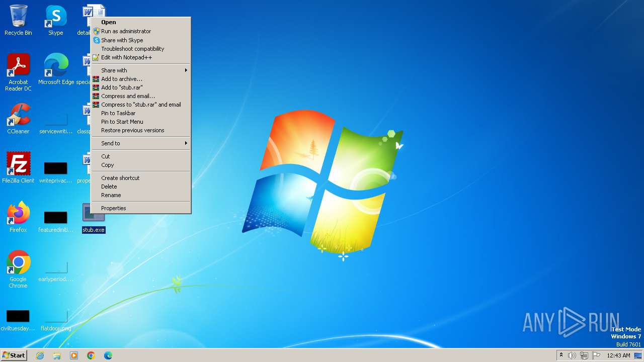Click the volume speaker tray icon
The image size is (644, 362).
(x=572, y=355)
